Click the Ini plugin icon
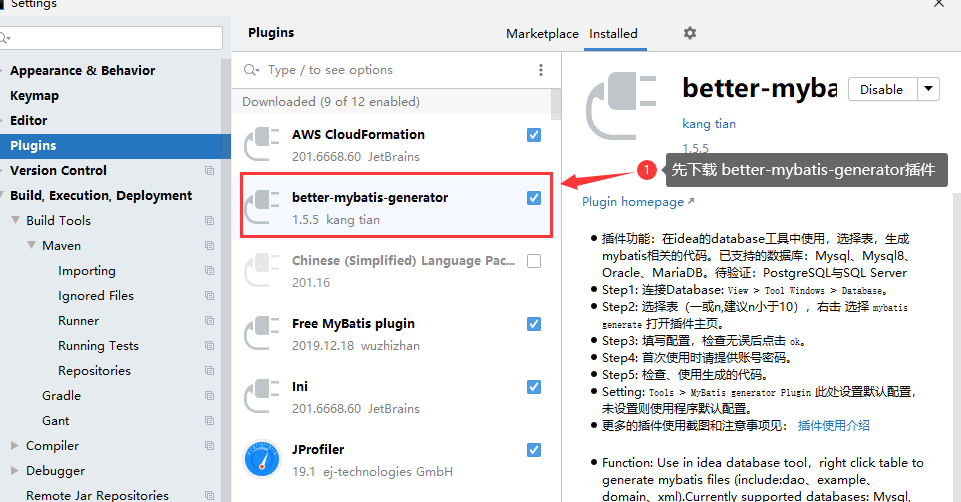Viewport: 961px width, 502px height. 262,397
